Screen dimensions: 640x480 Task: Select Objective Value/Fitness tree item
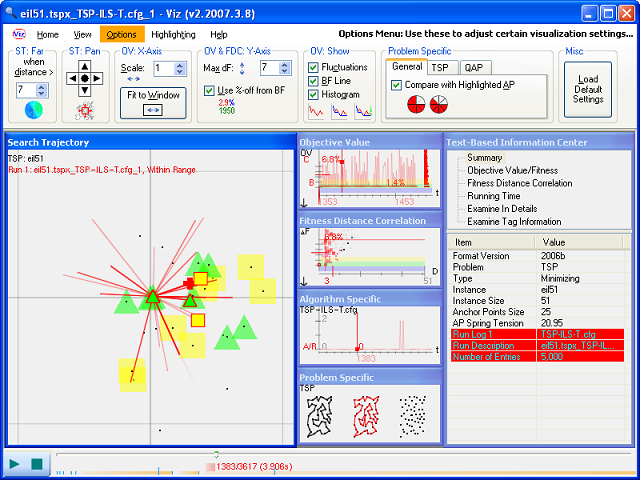(x=512, y=170)
